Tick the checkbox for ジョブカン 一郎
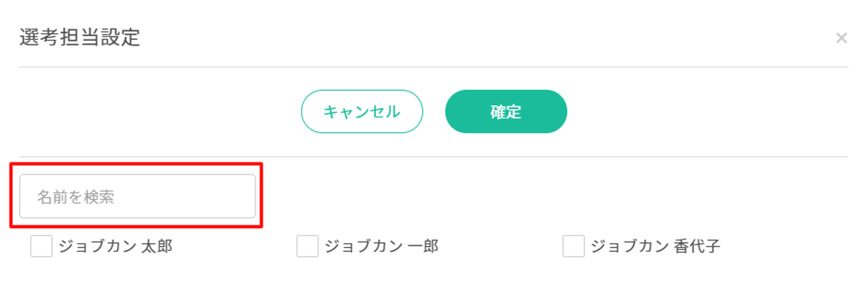Image resolution: width=868 pixels, height=289 pixels. (x=308, y=246)
